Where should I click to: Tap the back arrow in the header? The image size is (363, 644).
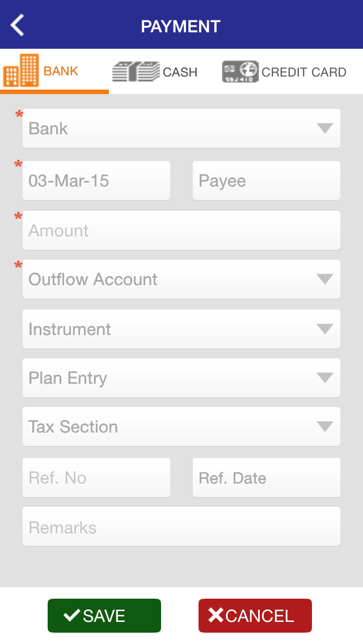click(16, 25)
